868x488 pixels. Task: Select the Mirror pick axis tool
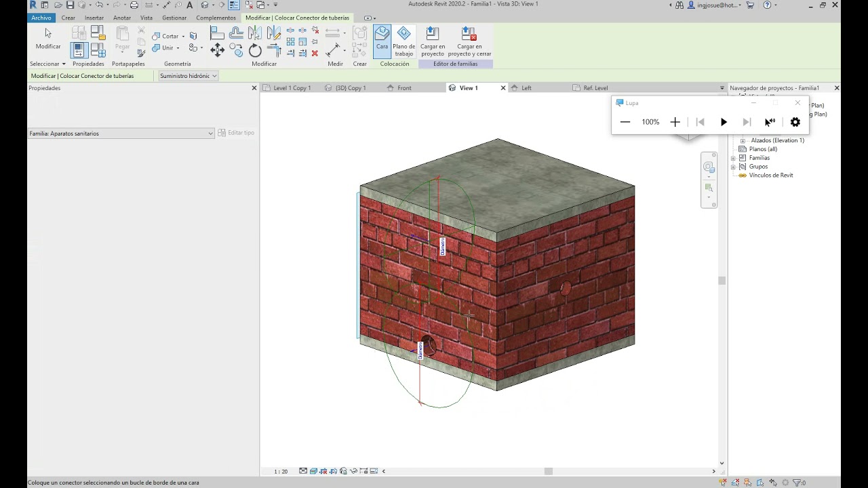coord(254,33)
